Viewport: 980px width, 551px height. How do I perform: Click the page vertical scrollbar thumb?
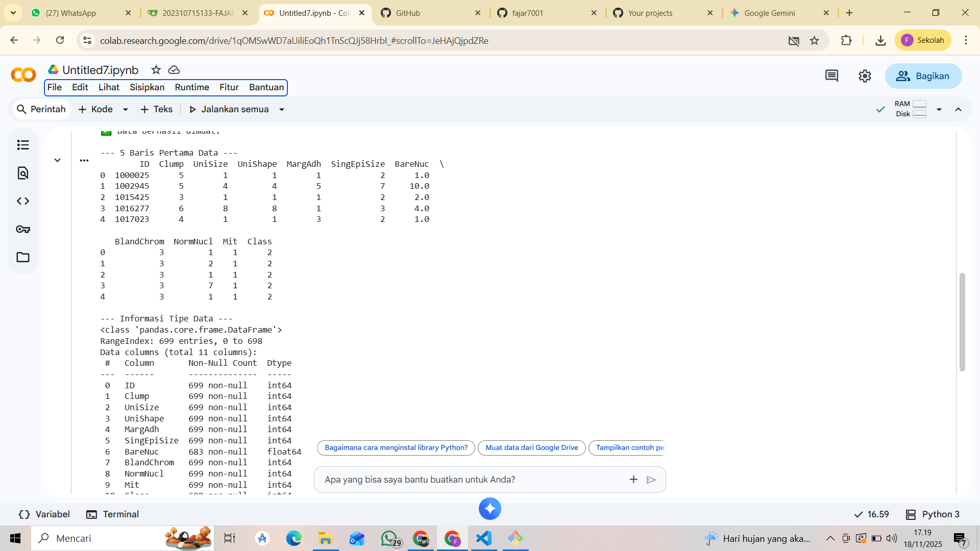tap(962, 321)
